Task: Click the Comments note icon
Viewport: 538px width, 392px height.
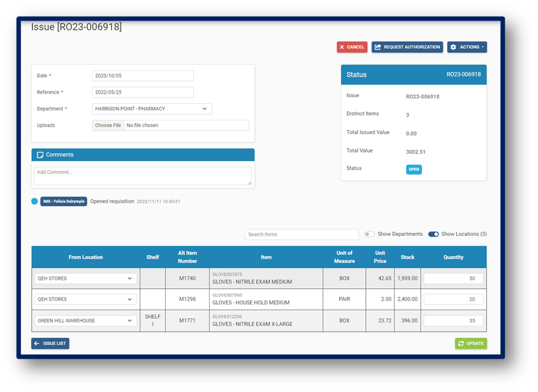Action: click(x=40, y=155)
